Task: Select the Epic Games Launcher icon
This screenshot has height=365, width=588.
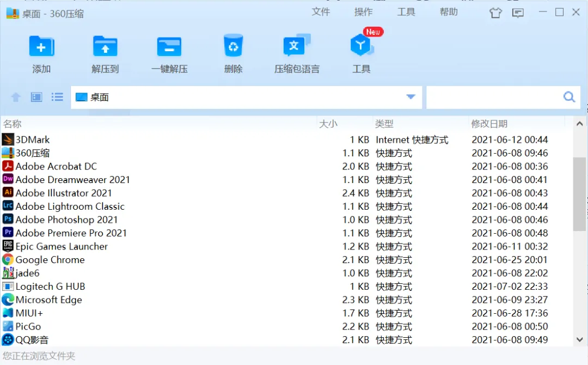Action: 8,246
